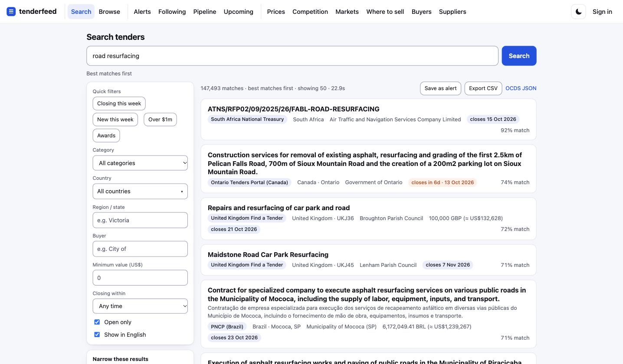Viewport: 623px width, 364px height.
Task: Click the tenderfeed logo icon
Action: (11, 12)
